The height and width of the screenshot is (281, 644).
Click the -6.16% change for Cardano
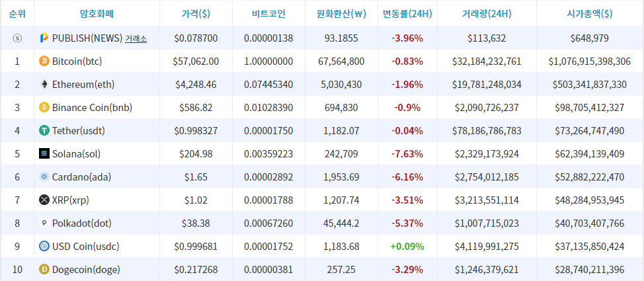[407, 177]
